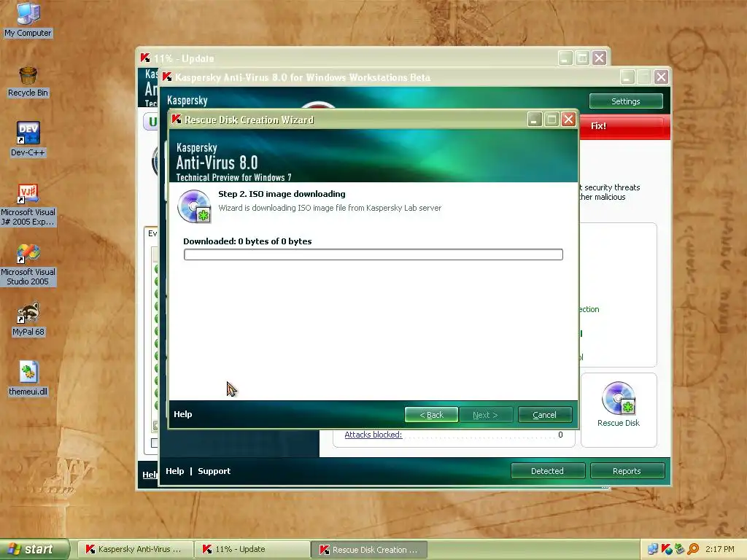The width and height of the screenshot is (747, 560).
Task: Close the Kaspersky Anti-Virus 8.0 main window
Action: coord(661,77)
